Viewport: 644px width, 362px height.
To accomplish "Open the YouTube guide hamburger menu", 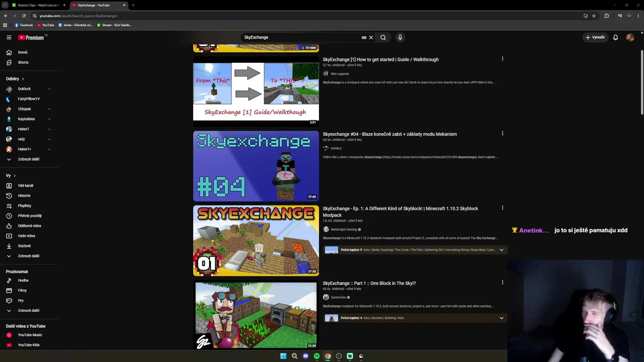I will (x=9, y=38).
